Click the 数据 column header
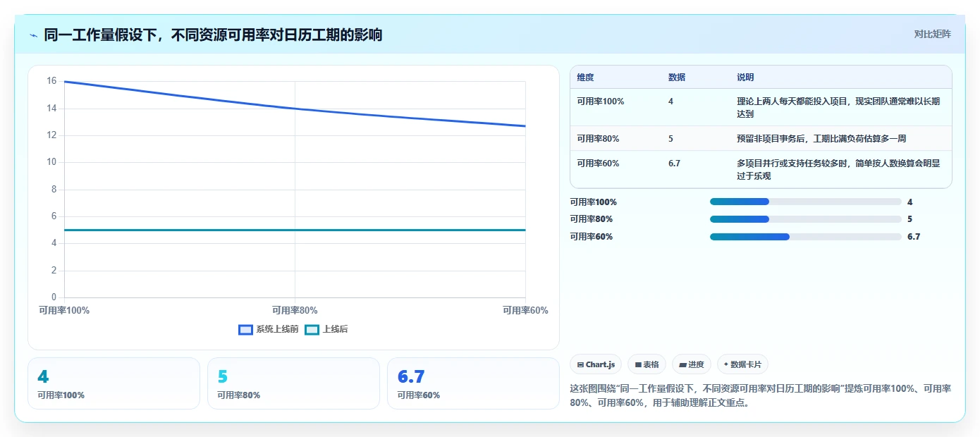 click(x=677, y=78)
